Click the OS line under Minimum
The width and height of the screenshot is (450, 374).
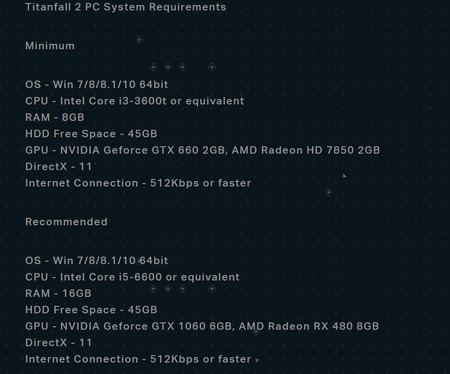point(97,84)
